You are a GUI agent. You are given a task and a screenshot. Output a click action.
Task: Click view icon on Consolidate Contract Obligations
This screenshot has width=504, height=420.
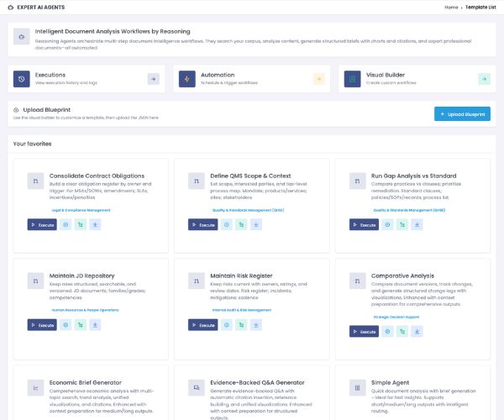66,224
